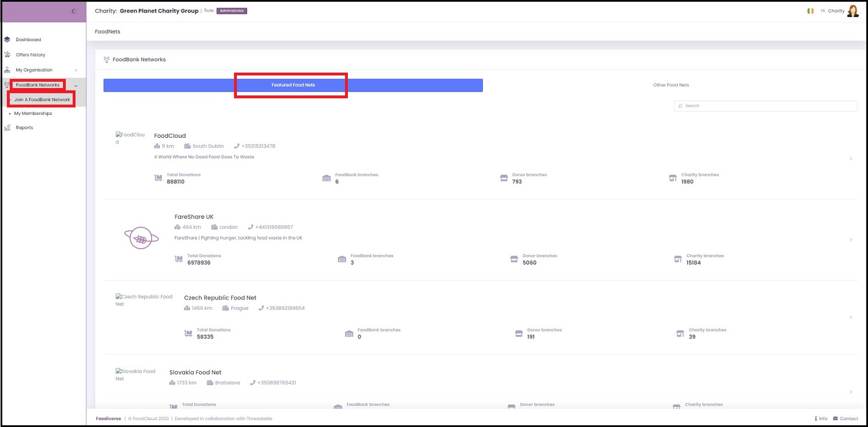Click the Bratislava location text

(x=228, y=383)
